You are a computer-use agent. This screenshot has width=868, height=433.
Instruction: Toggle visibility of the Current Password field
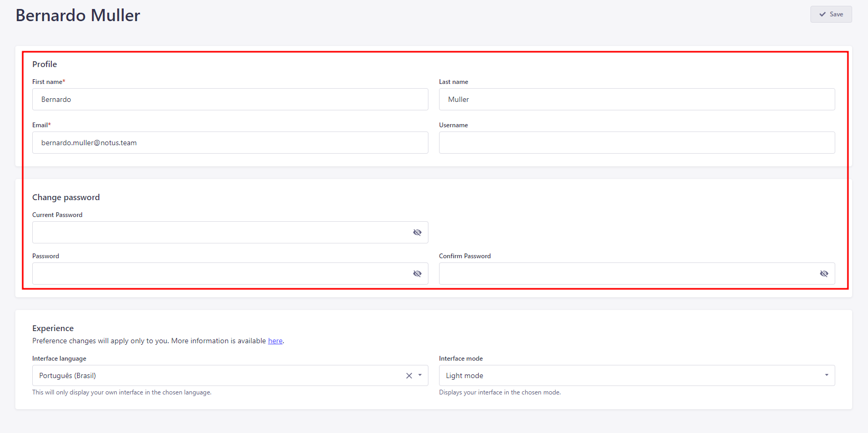click(x=417, y=232)
